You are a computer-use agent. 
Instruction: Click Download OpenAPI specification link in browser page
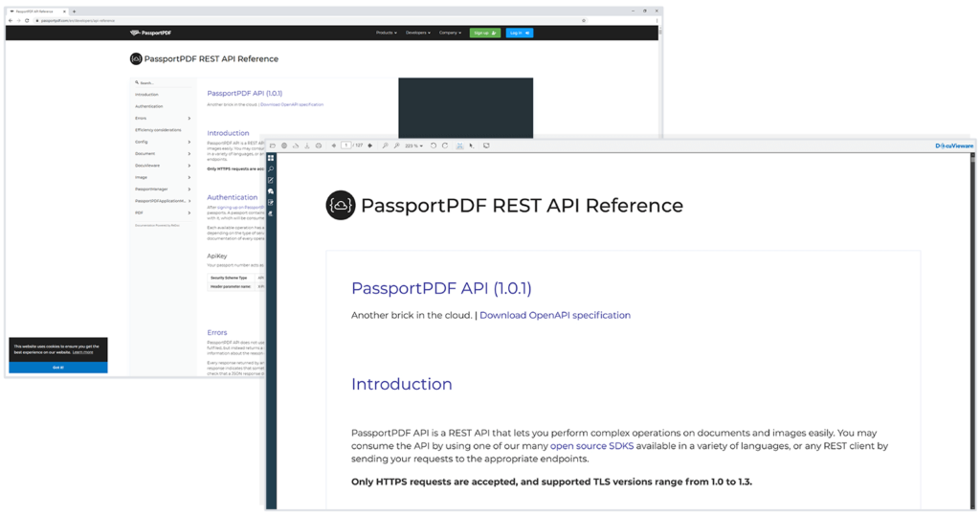click(x=292, y=104)
